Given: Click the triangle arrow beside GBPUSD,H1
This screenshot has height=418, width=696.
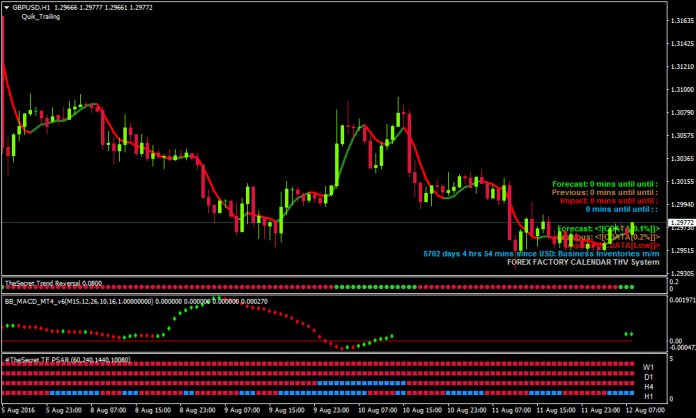Looking at the screenshot, I should [x=7, y=7].
